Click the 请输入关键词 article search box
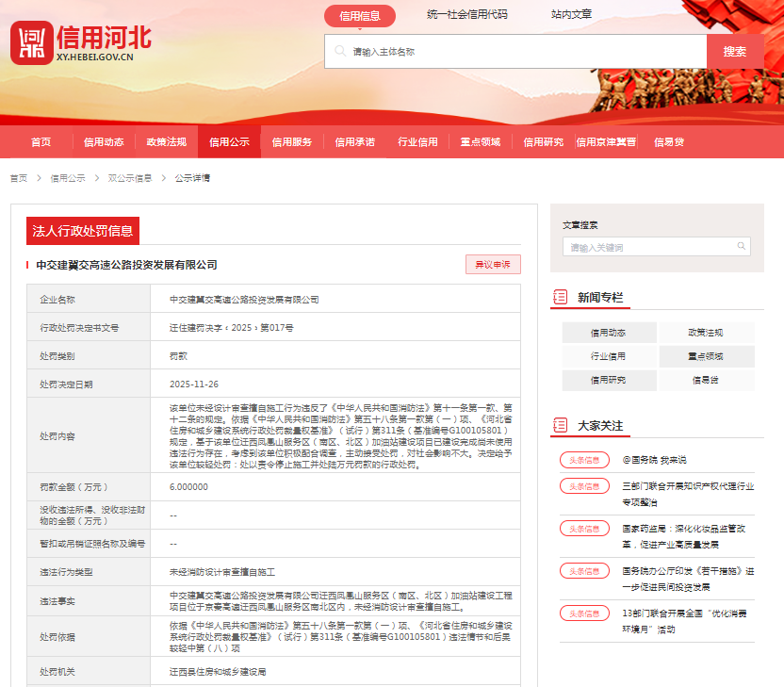This screenshot has height=687, width=784. pos(648,247)
